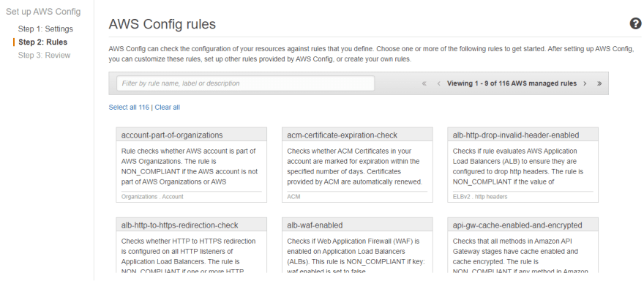Viewport: 644px width, 281px height.
Task: Go to next page of rules
Action: coord(585,83)
